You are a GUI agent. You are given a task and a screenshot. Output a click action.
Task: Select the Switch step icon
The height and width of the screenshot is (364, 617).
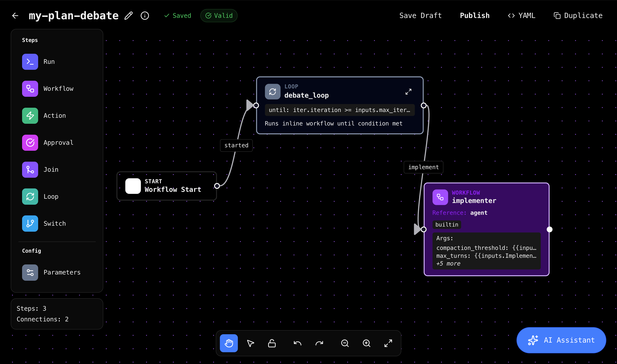[30, 224]
